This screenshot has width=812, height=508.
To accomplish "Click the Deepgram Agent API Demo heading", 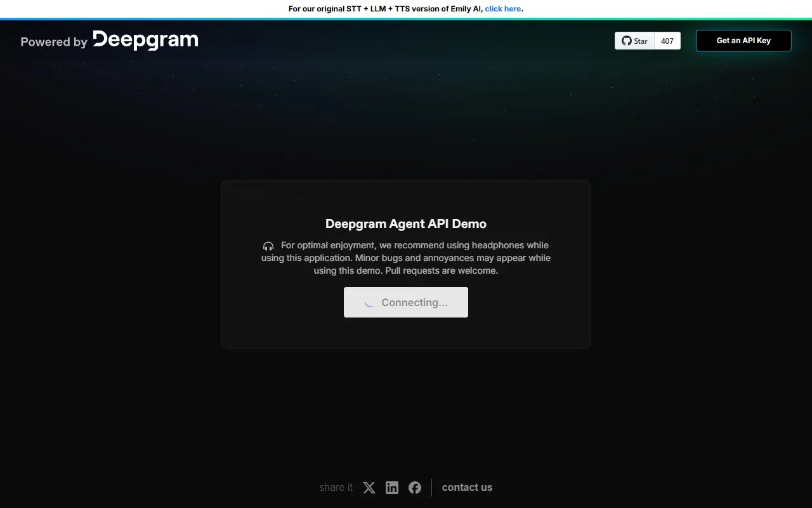I will coord(405,224).
